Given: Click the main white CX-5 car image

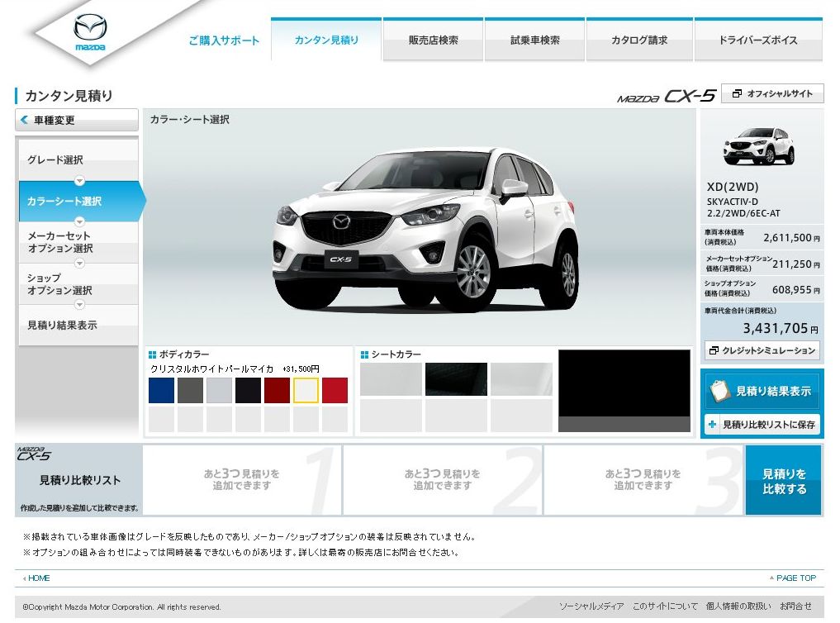Looking at the screenshot, I should pyautogui.click(x=426, y=231).
